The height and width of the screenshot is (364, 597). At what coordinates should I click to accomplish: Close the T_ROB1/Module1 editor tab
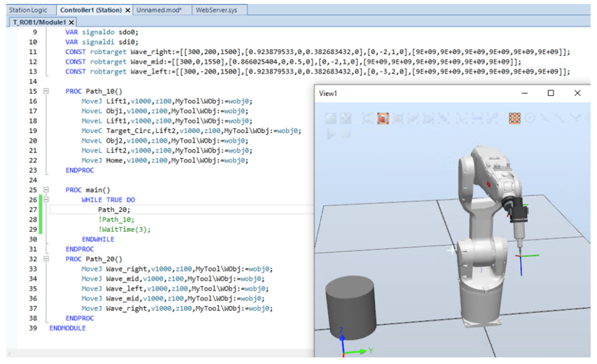[71, 22]
